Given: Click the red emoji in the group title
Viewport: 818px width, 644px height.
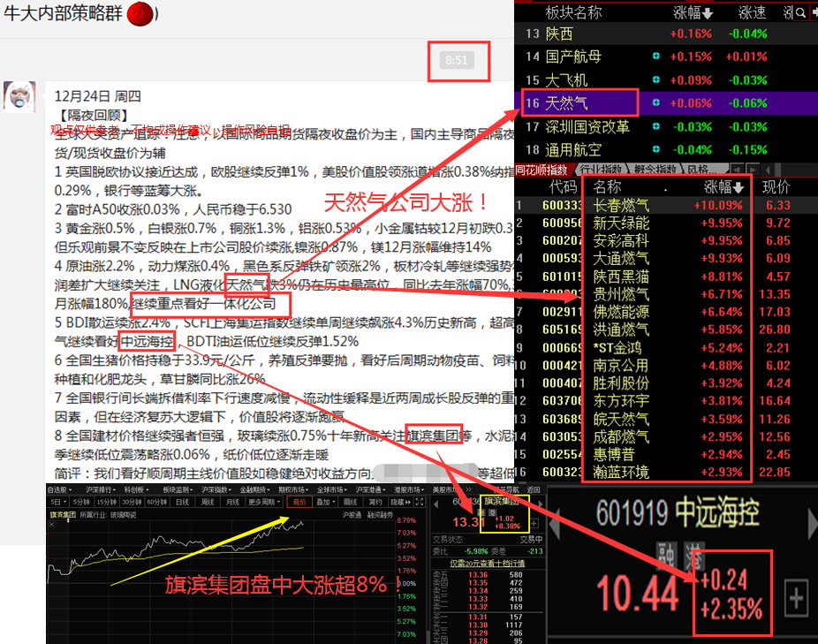Looking at the screenshot, I should (140, 13).
